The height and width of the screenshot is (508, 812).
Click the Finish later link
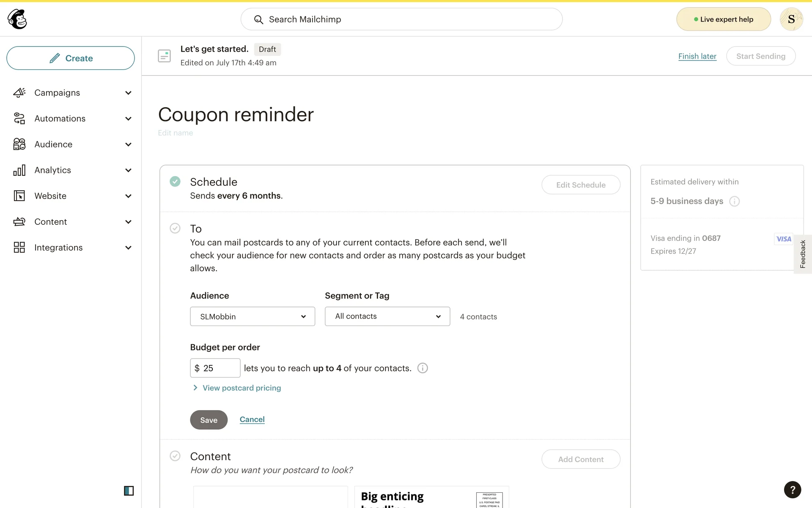coord(697,56)
